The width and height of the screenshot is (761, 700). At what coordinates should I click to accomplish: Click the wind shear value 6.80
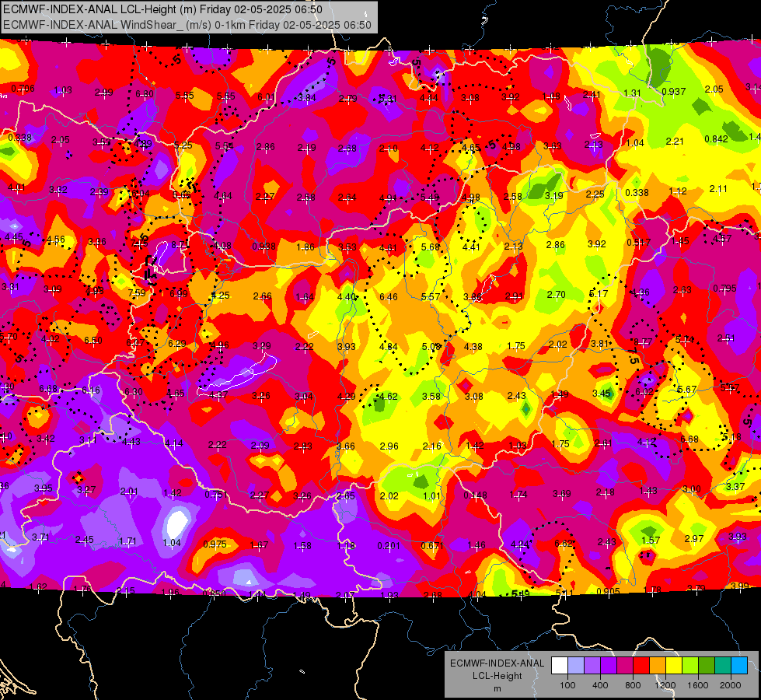145,94
